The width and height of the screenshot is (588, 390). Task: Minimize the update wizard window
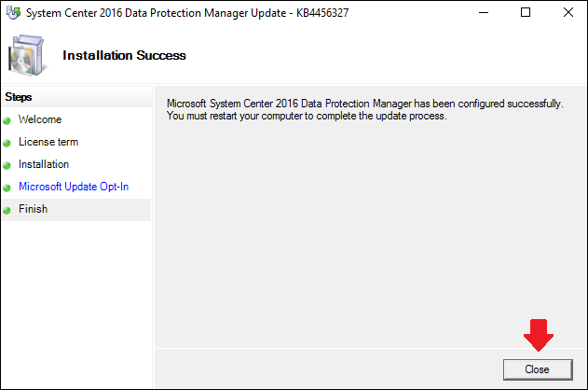(x=483, y=12)
